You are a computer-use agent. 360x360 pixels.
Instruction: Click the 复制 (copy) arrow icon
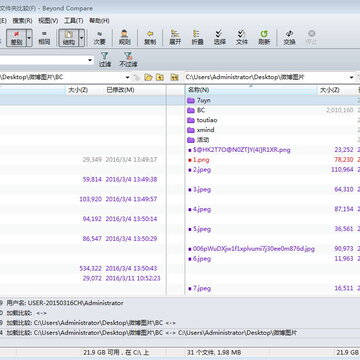coord(150,37)
